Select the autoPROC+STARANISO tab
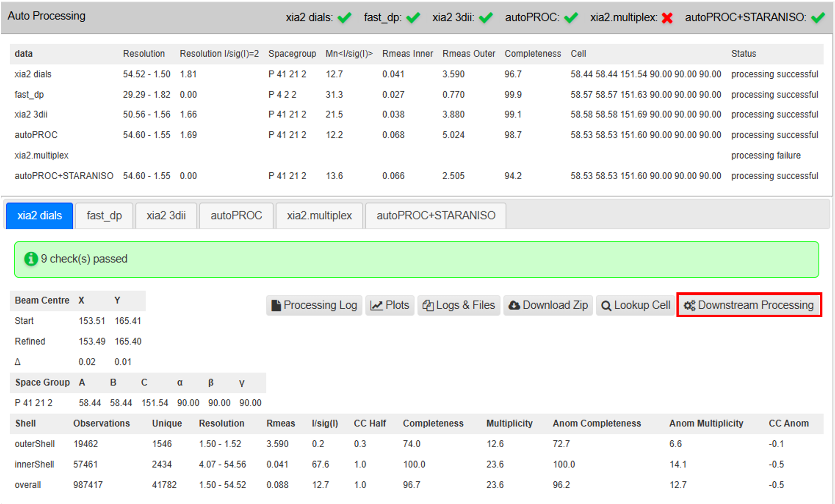 [x=436, y=215]
